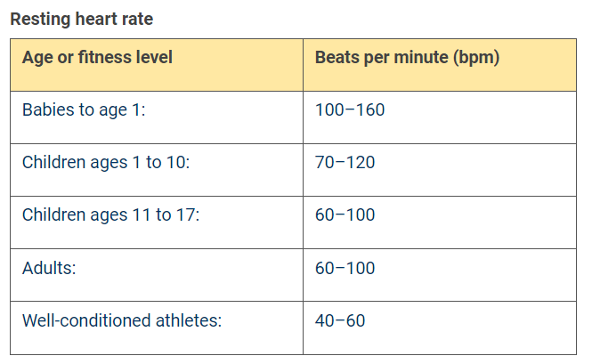This screenshot has width=592, height=364.
Task: Click '60–100' in the Children 11 to 17 row
Action: pyautogui.click(x=345, y=215)
